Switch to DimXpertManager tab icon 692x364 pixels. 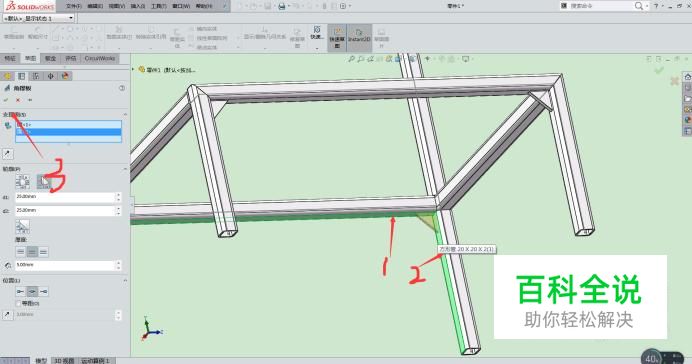51,76
